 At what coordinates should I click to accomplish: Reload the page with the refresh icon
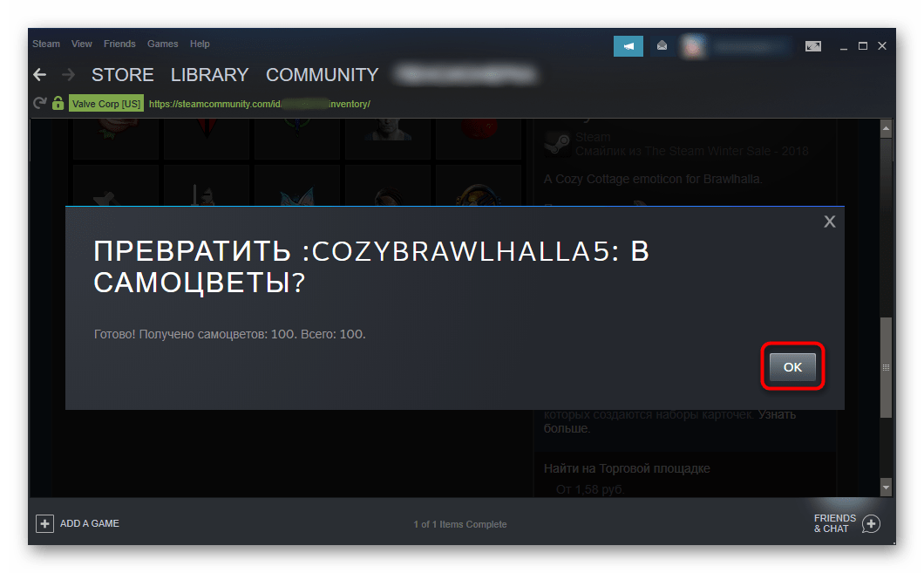pyautogui.click(x=40, y=103)
